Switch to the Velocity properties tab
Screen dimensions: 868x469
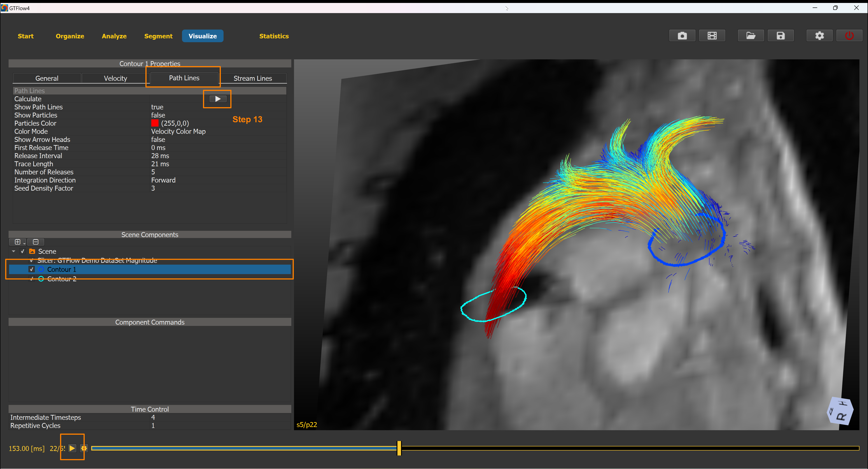click(x=115, y=78)
